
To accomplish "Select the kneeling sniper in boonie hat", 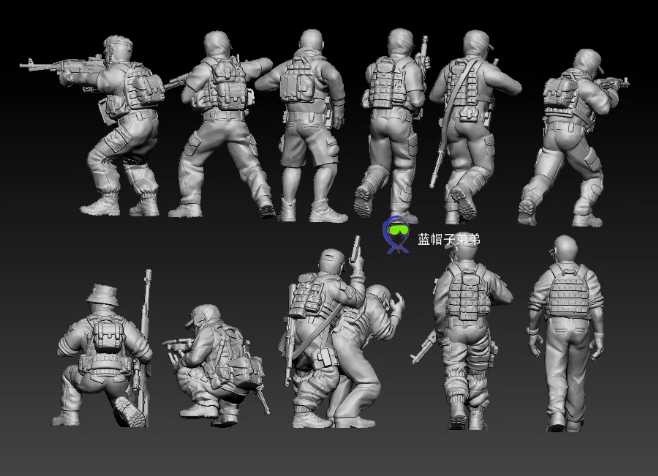I will coord(102,355).
